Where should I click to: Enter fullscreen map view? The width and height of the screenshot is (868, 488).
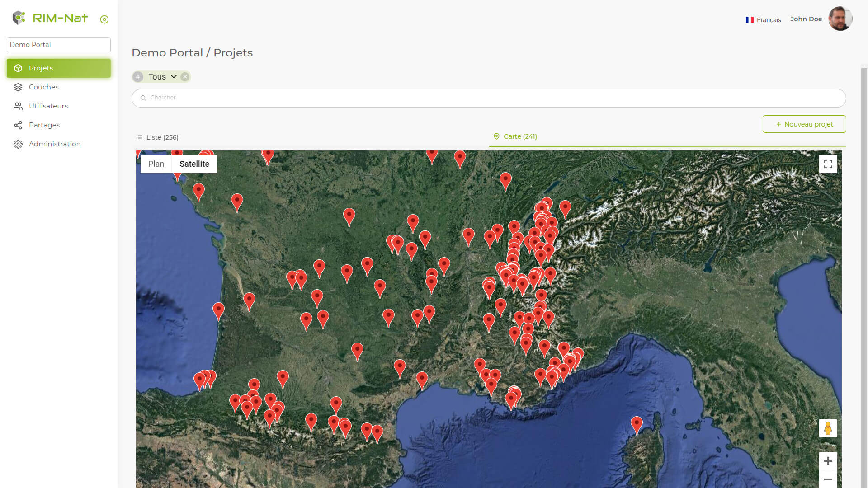pos(828,164)
